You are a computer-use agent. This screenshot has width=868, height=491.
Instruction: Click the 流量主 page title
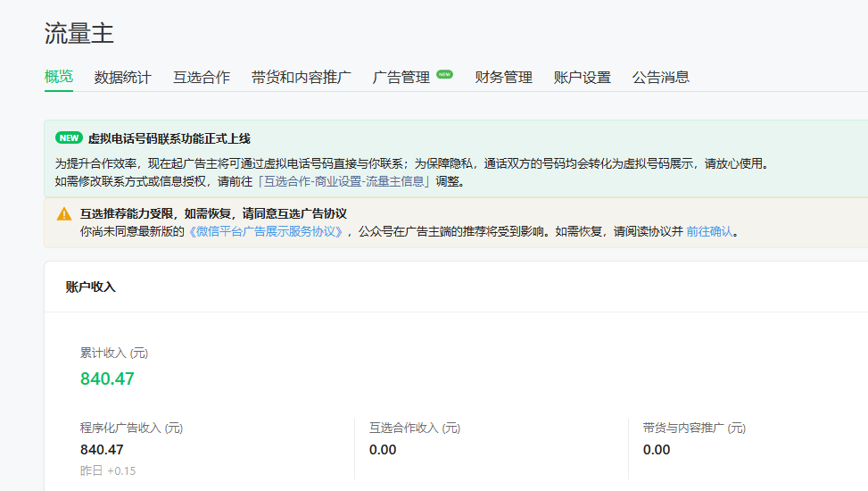79,33
